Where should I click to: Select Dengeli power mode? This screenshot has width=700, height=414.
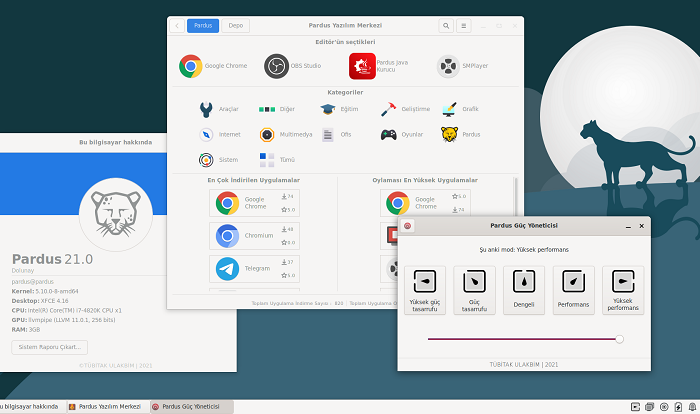pos(524,290)
